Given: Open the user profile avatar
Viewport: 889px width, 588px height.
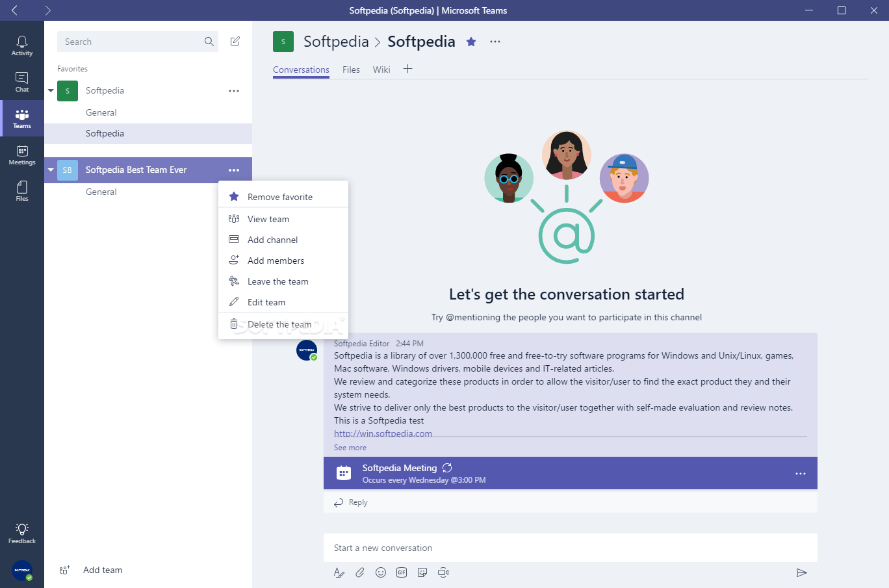Looking at the screenshot, I should pyautogui.click(x=22, y=570).
